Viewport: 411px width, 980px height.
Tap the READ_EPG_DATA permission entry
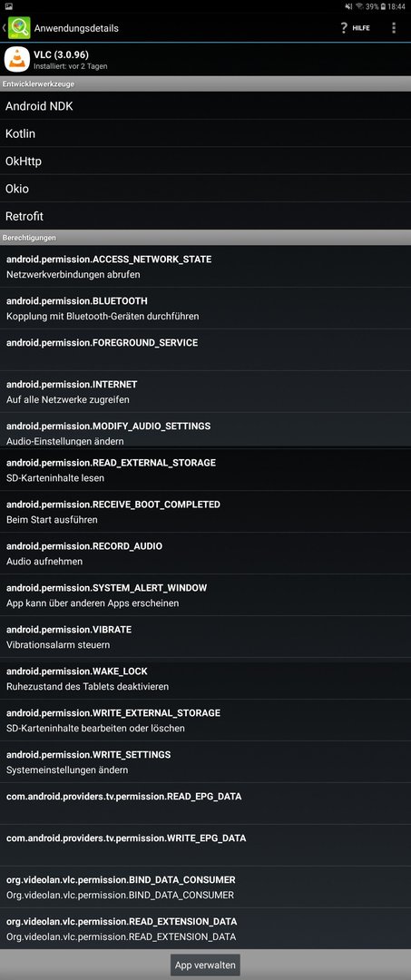point(205,804)
